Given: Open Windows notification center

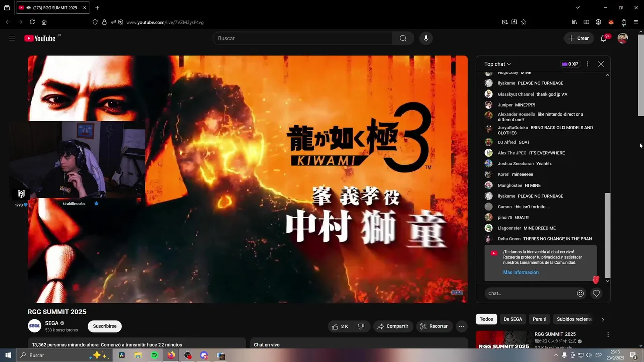Looking at the screenshot, I should [x=634, y=355].
